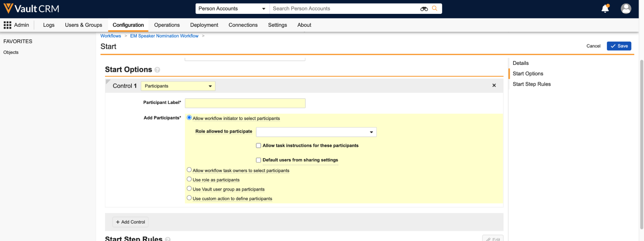
Task: Choose Use Vault user group as participants
Action: tap(189, 189)
